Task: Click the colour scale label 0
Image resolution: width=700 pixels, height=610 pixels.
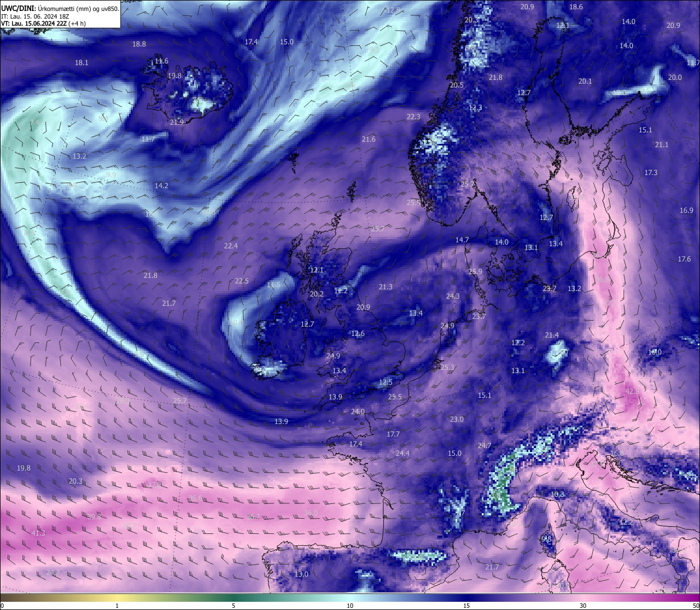Action: pyautogui.click(x=2, y=606)
